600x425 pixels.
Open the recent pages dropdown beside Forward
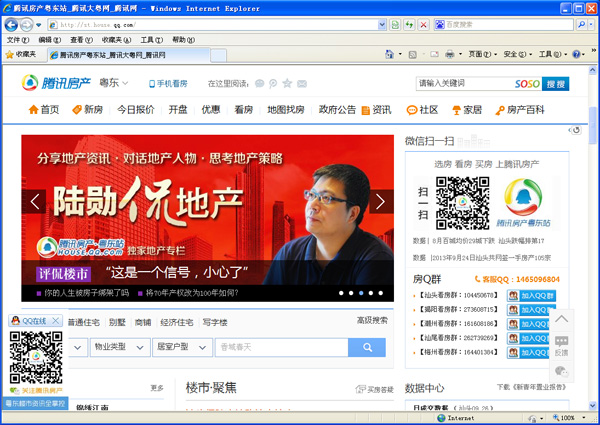(x=39, y=25)
